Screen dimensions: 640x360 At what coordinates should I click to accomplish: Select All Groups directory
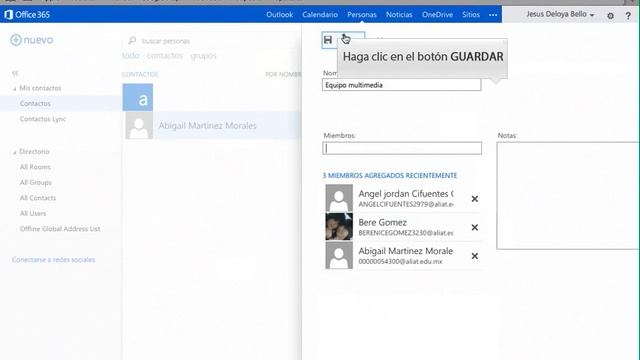pos(36,182)
